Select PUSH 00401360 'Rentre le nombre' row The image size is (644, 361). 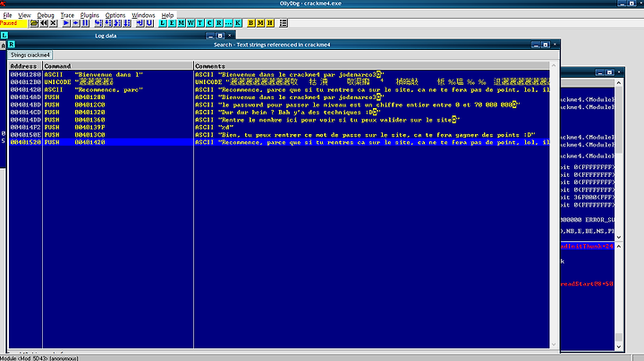pos(279,120)
